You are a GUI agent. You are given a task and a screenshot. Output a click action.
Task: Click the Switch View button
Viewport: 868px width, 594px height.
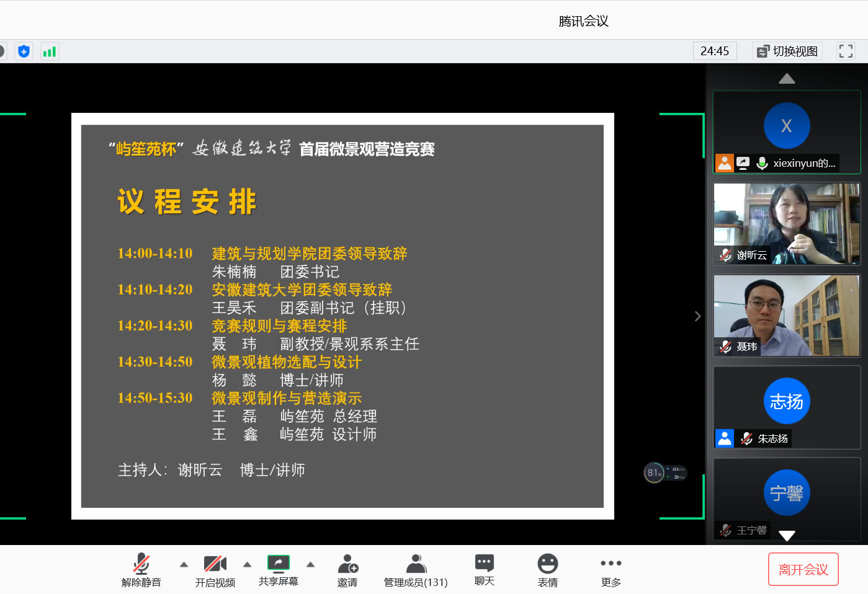click(787, 51)
